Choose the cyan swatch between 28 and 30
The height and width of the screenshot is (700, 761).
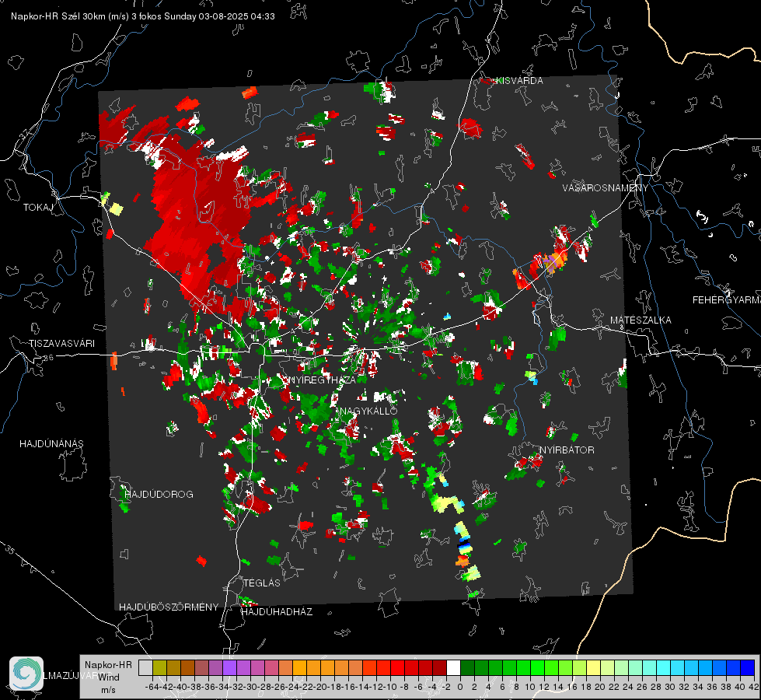point(664,667)
